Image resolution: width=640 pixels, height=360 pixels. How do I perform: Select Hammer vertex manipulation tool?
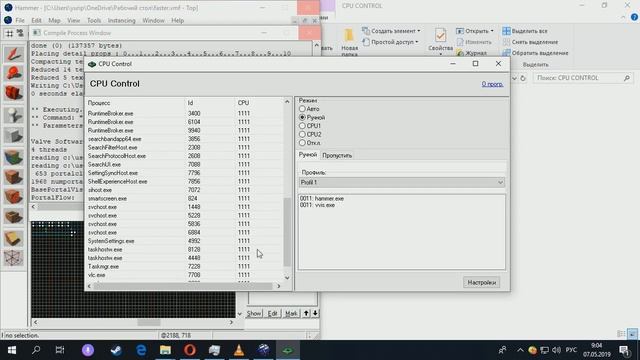tap(13, 258)
